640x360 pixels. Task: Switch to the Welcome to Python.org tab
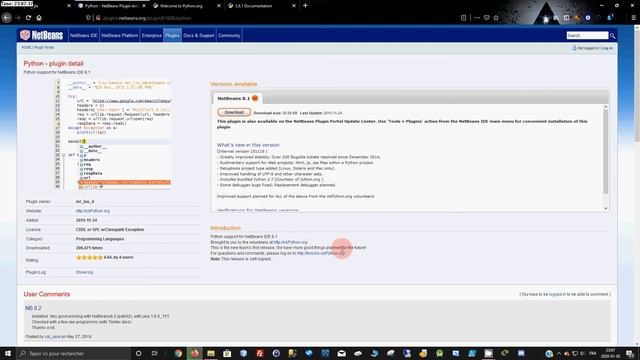tap(182, 6)
